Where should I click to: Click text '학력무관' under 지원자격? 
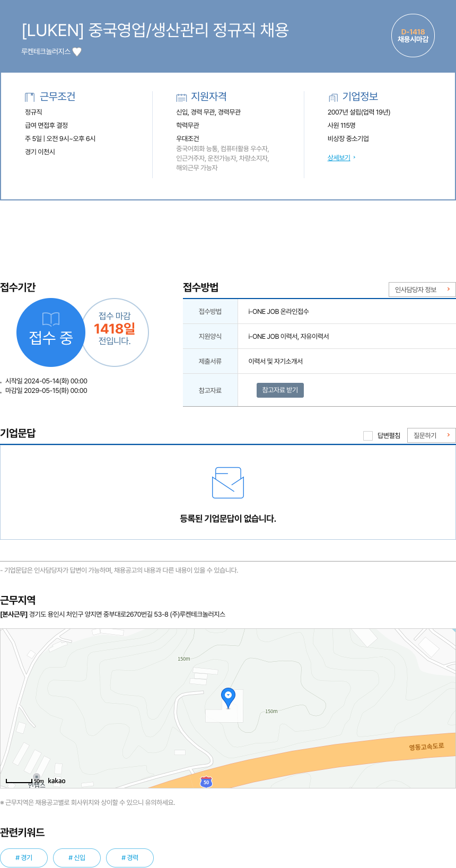tap(188, 126)
